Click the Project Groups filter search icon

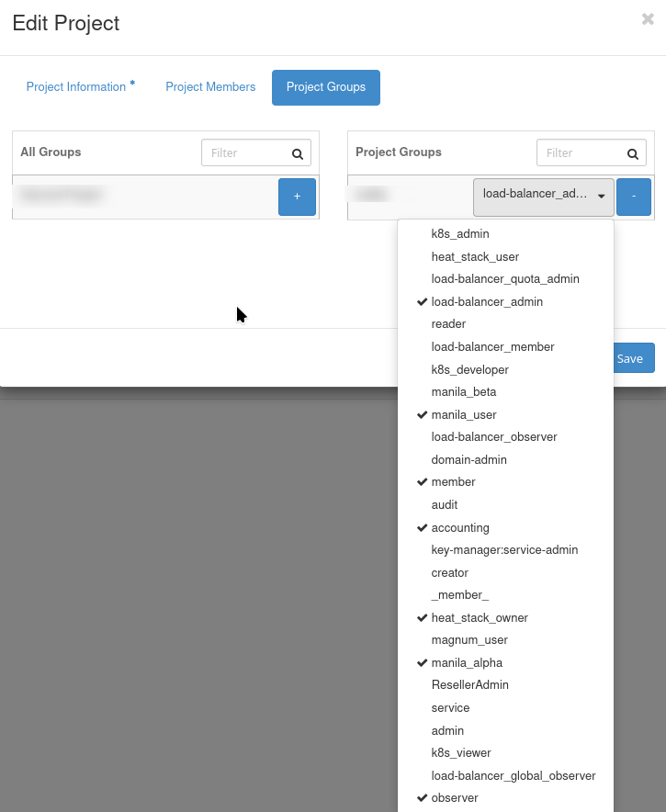click(632, 153)
